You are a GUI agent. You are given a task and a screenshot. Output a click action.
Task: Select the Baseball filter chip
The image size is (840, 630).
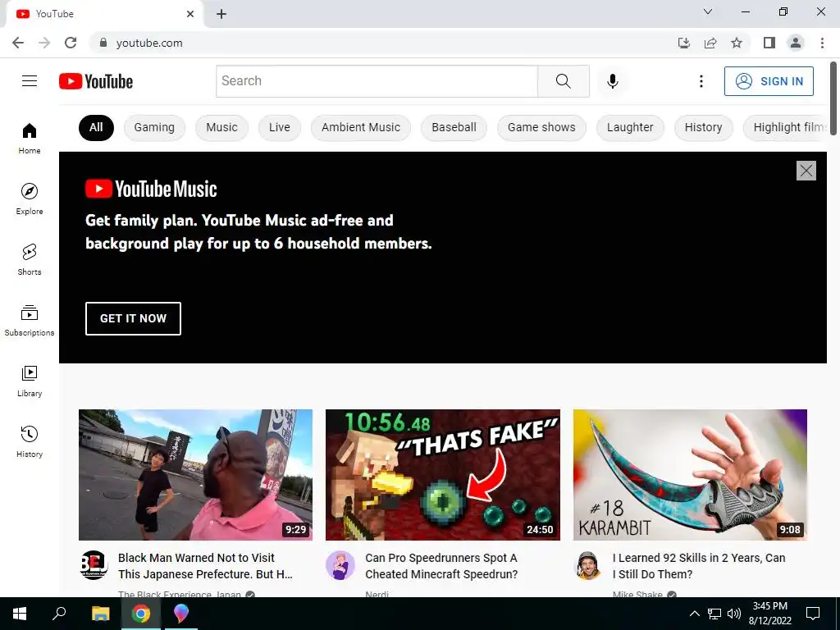coord(454,127)
